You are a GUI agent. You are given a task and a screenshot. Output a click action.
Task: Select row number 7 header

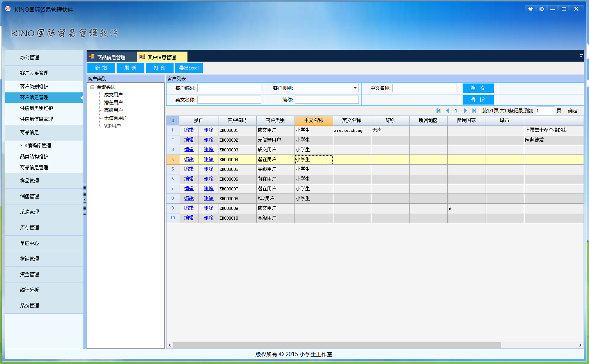tap(173, 189)
